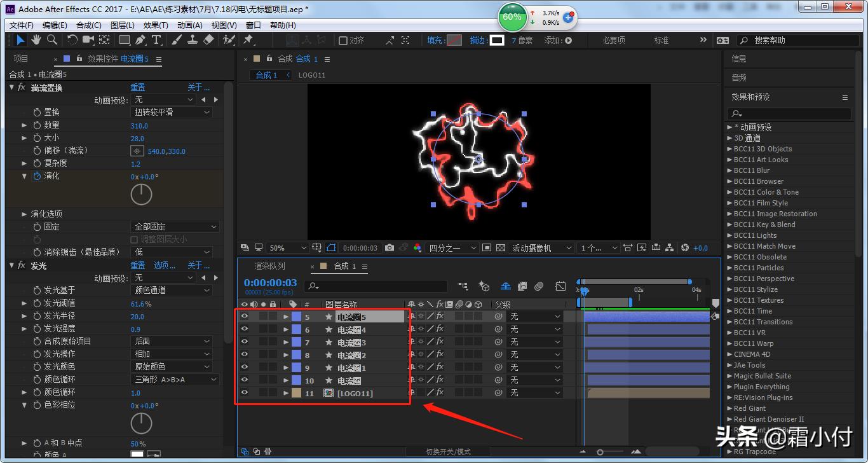Choose the horizontal Type tool
Viewport: 868px width, 463px height.
pos(156,40)
